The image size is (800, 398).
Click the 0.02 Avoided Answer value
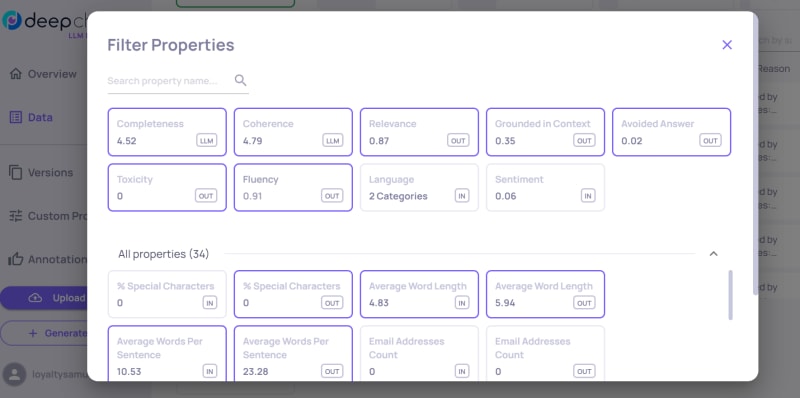coord(632,141)
